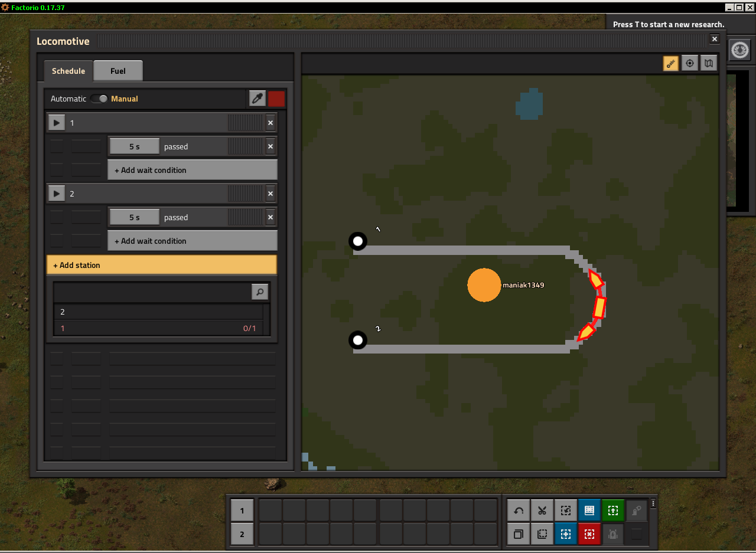The width and height of the screenshot is (756, 553).
Task: Send train to station 2 with play button
Action: [56, 194]
